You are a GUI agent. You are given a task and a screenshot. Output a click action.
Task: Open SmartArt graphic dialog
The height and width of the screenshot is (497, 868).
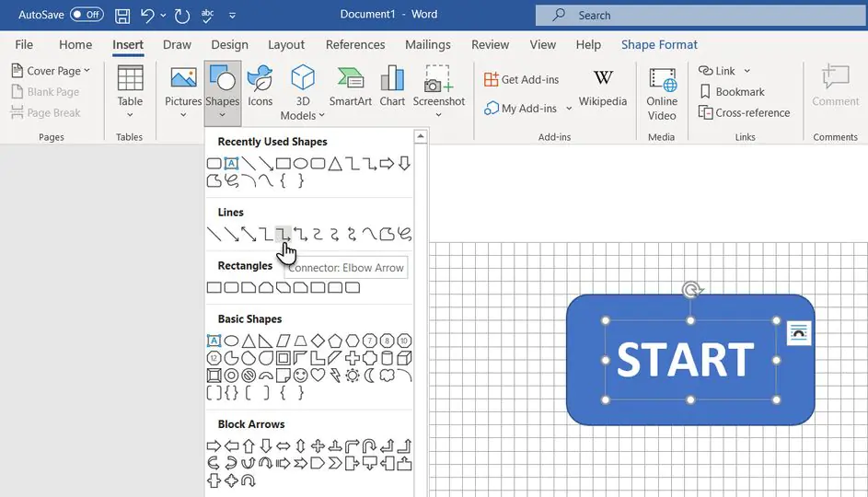[x=350, y=87]
